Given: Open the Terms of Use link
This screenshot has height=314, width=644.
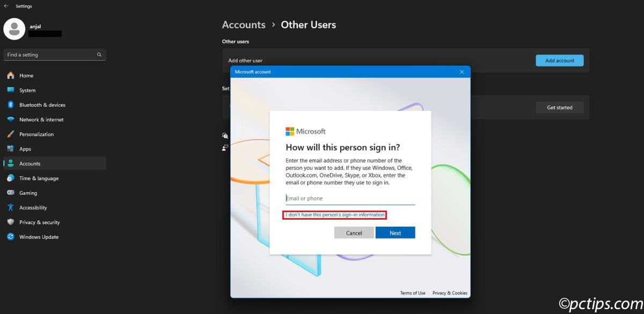Looking at the screenshot, I should (x=413, y=293).
